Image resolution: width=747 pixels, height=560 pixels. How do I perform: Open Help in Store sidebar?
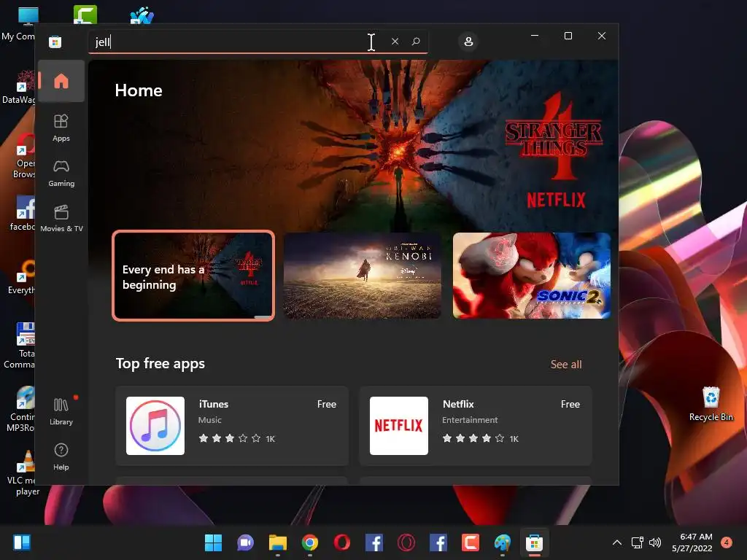pos(61,456)
